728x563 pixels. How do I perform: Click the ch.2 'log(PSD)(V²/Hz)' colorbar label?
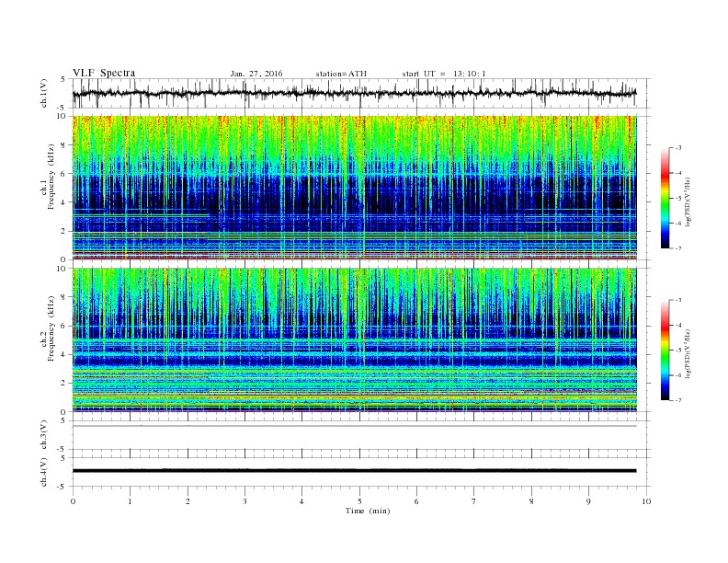click(x=688, y=353)
